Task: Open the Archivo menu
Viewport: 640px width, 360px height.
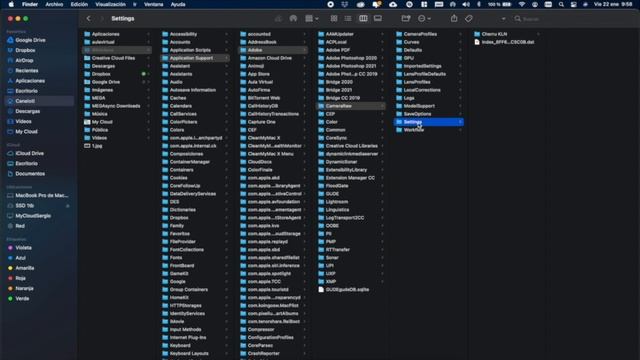Action: (54, 4)
